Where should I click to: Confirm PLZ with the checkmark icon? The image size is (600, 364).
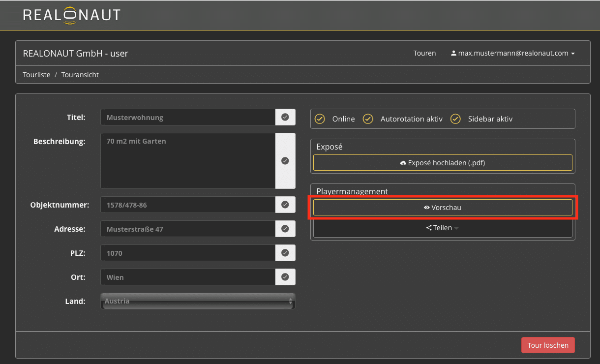pos(285,253)
